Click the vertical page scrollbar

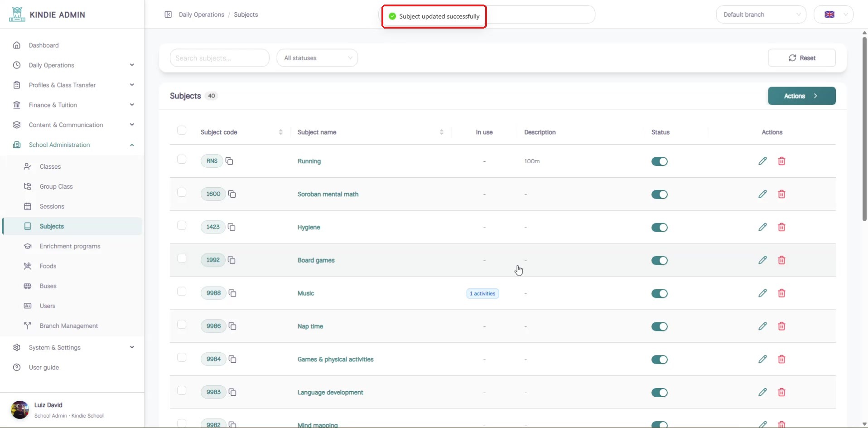(864, 129)
